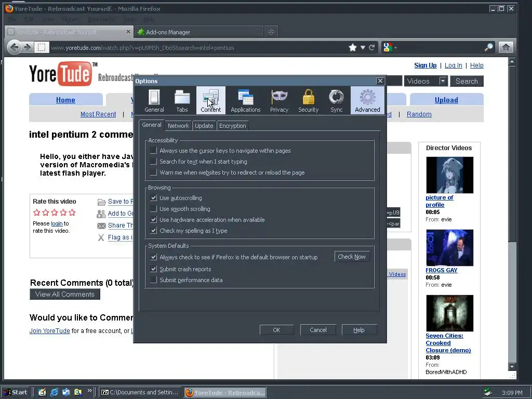Click the View All Comments button
The width and height of the screenshot is (532, 399).
coord(65,294)
